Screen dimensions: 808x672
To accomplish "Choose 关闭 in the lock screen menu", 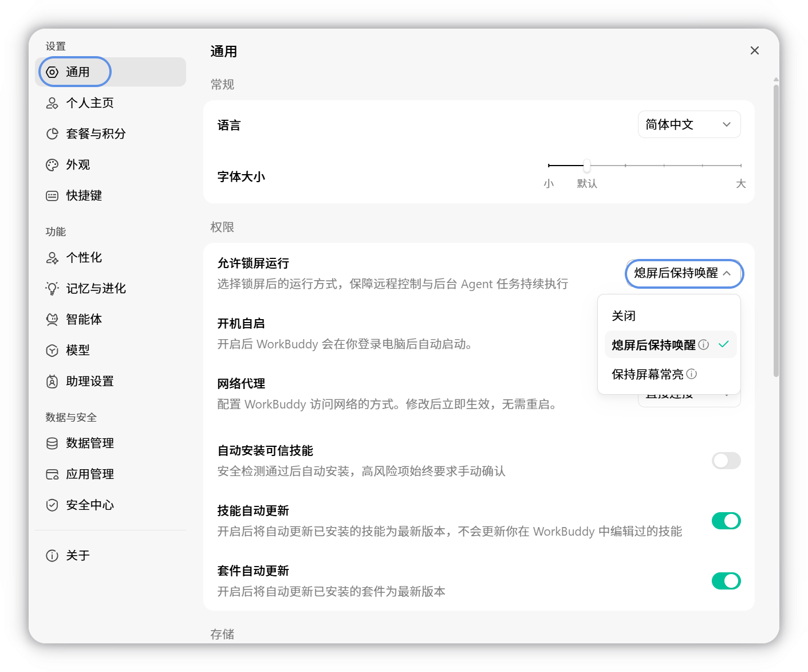I will 670,316.
